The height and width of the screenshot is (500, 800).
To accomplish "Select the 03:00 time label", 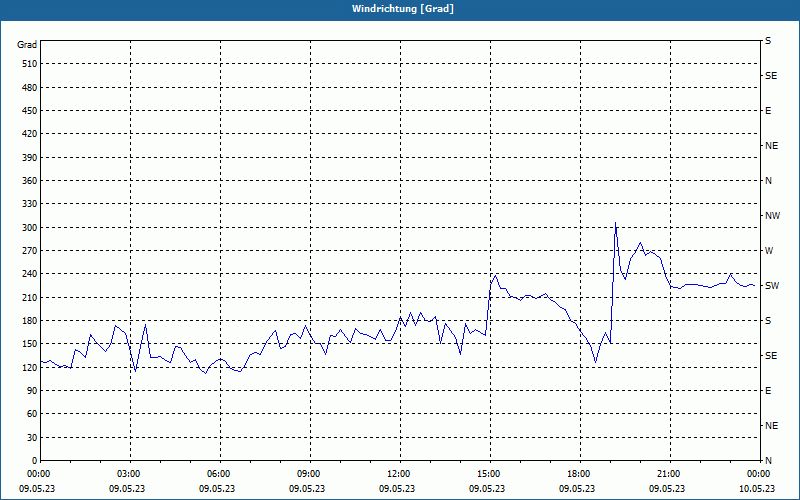I will pos(127,474).
